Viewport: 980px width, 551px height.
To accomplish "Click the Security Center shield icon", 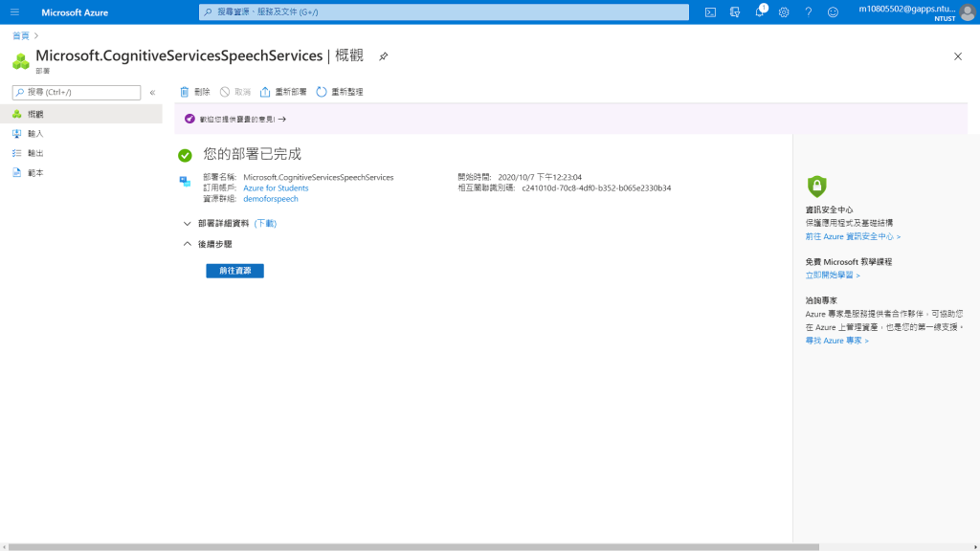I will pos(817,187).
